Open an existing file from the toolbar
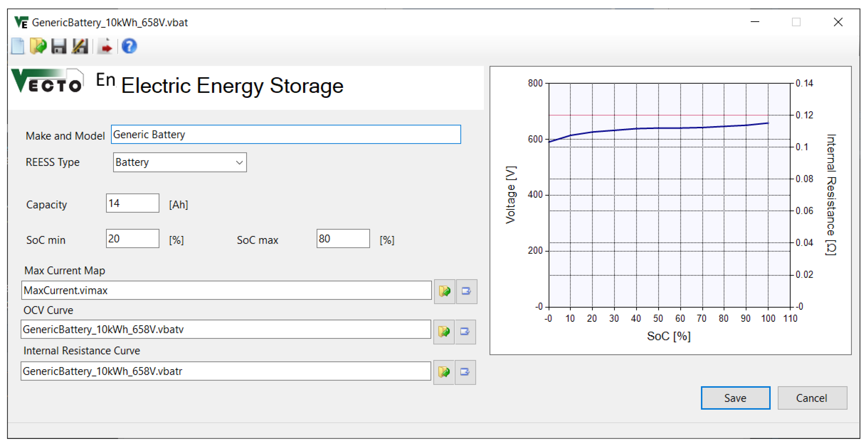This screenshot has width=868, height=448. (38, 47)
